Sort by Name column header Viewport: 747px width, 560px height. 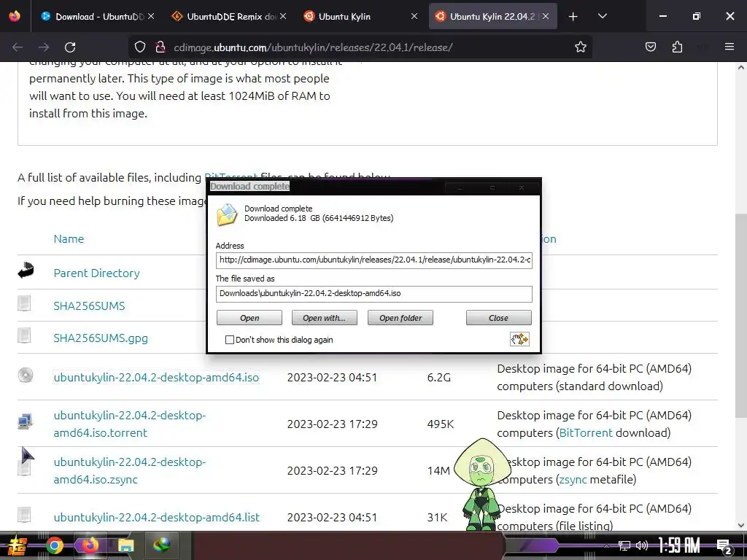tap(69, 239)
